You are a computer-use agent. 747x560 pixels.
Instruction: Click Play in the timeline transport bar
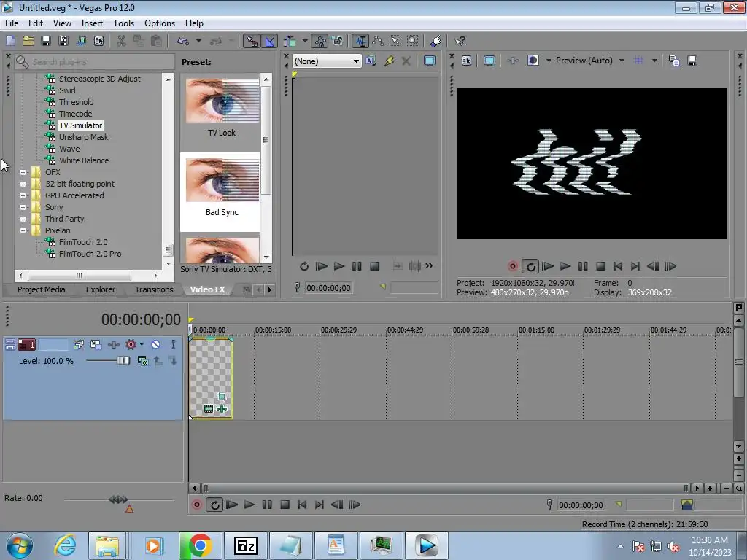point(249,505)
